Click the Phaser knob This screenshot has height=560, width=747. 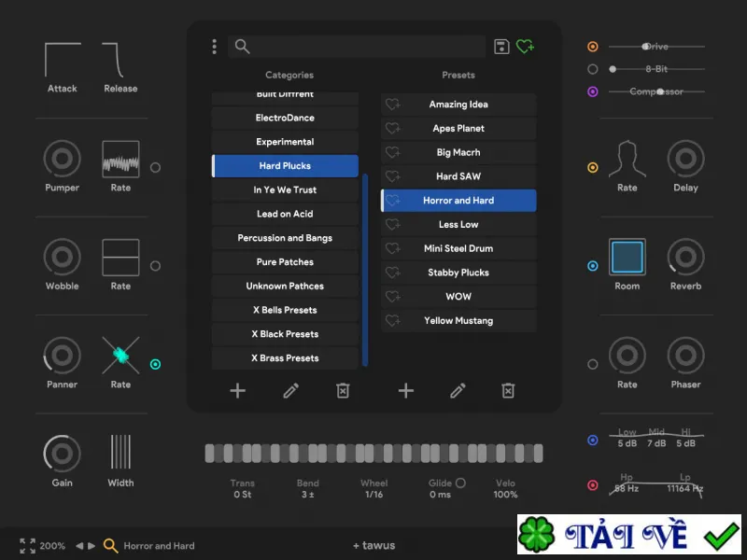pos(685,356)
